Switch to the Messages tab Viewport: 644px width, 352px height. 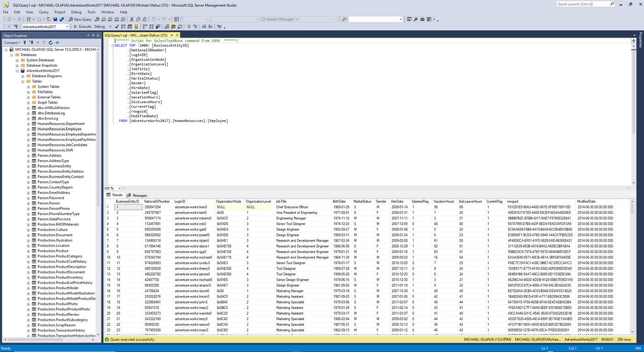click(137, 195)
